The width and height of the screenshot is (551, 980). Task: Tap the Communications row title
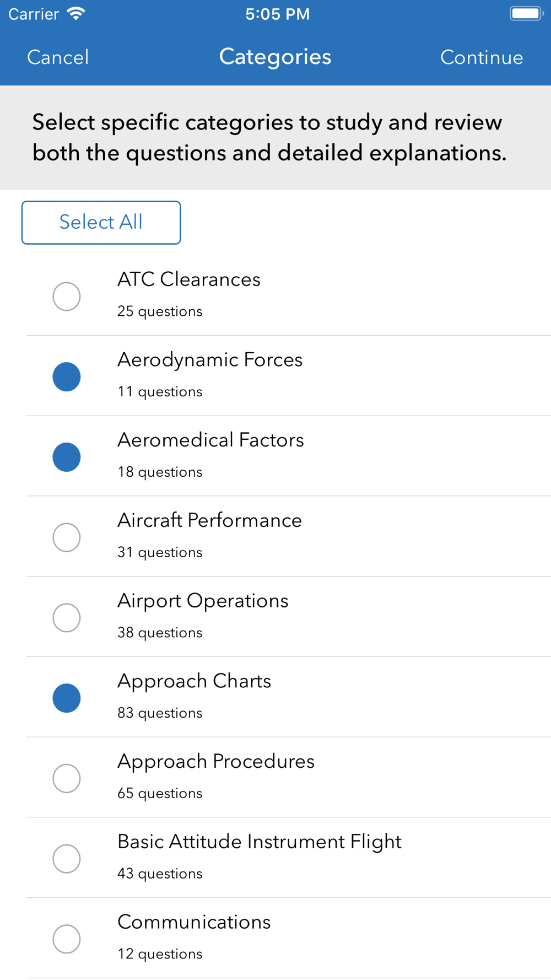click(x=194, y=922)
